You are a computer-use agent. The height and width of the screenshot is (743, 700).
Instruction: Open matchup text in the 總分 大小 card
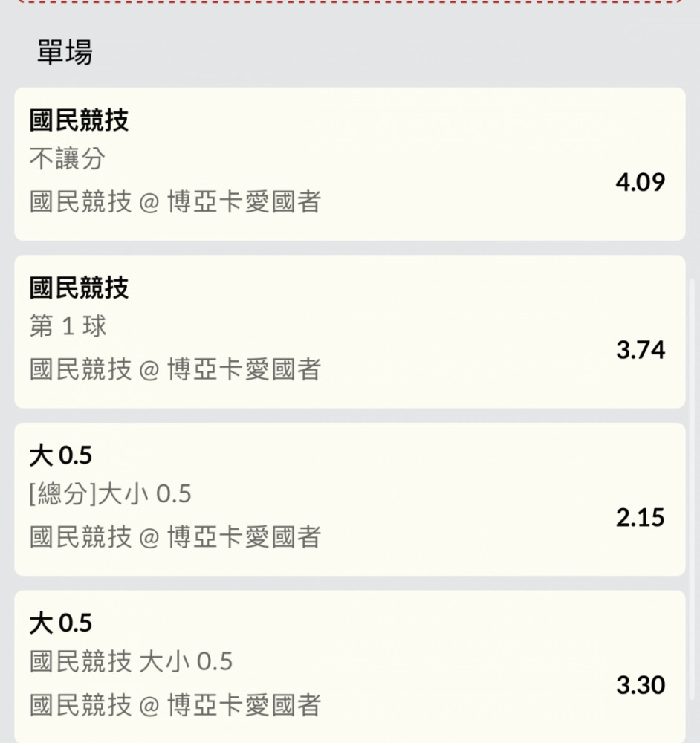click(x=175, y=537)
